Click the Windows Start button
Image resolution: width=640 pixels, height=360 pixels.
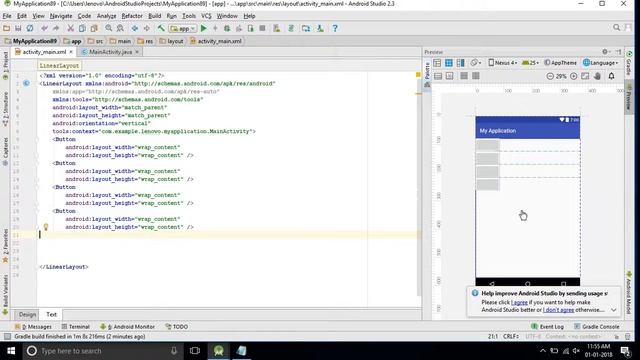pos(11,351)
